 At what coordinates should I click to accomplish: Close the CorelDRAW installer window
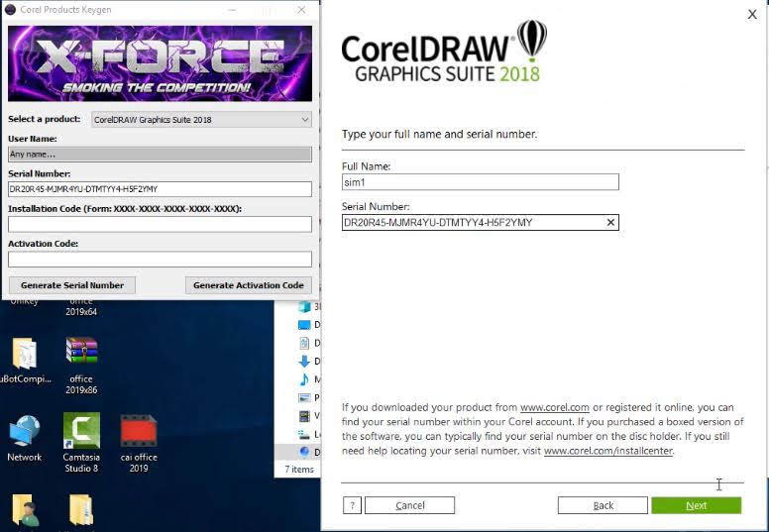(x=752, y=14)
